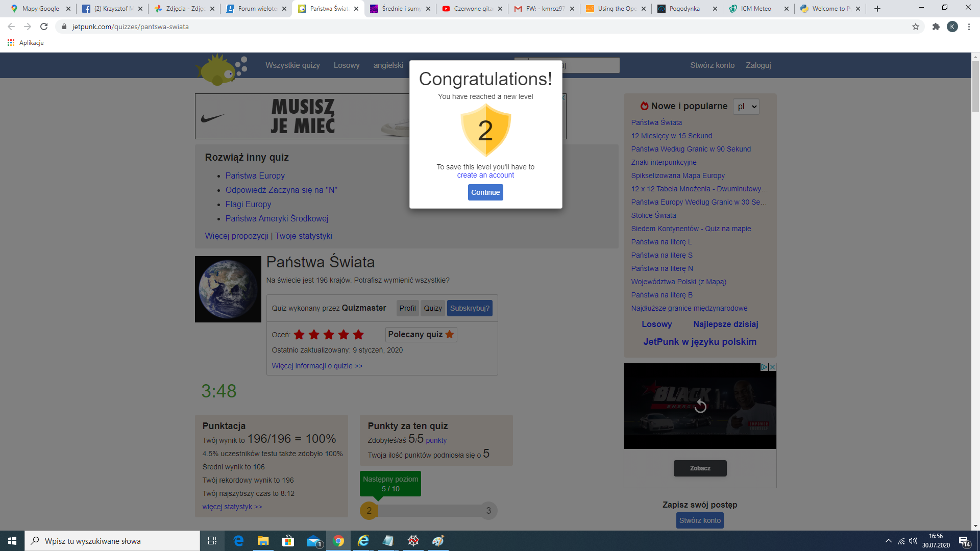Open the Wszystkie quizy menu item
The image size is (980, 551).
click(292, 65)
